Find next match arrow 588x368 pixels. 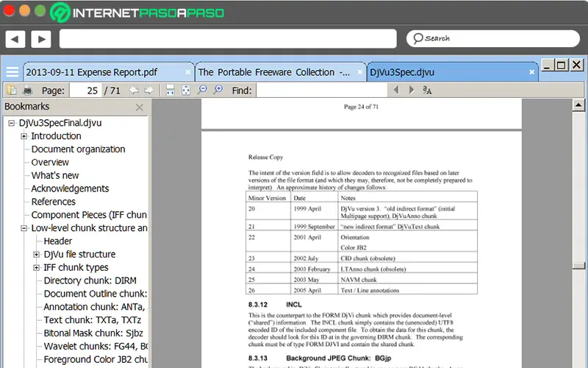(x=412, y=90)
